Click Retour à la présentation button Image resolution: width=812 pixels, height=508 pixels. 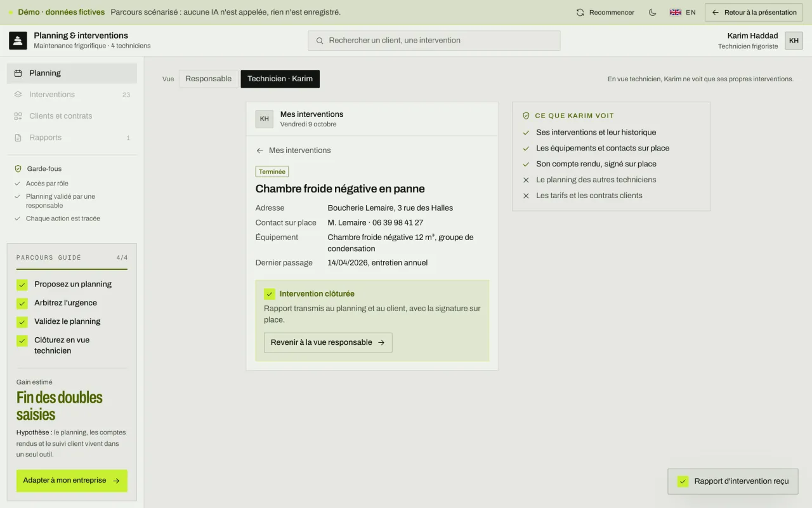754,12
